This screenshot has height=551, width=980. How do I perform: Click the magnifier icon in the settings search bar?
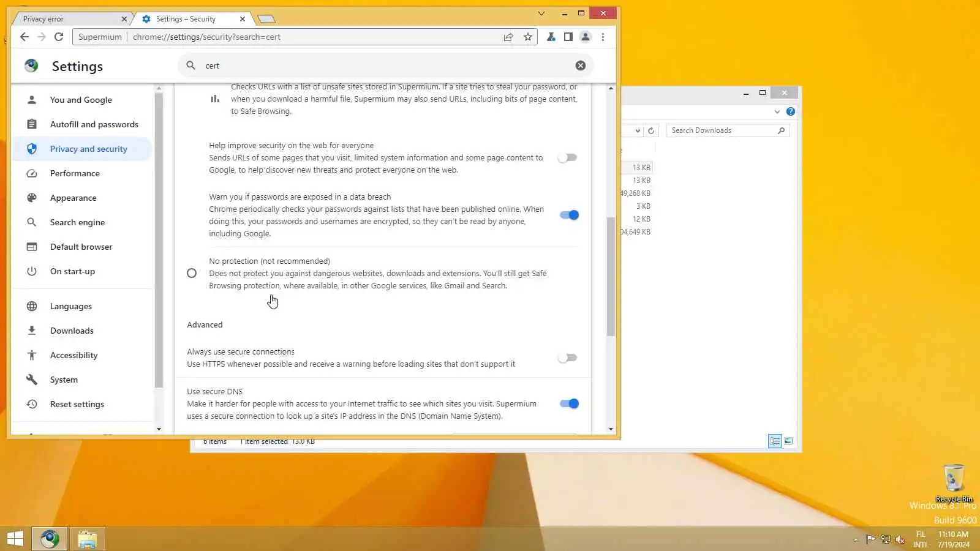tap(191, 66)
